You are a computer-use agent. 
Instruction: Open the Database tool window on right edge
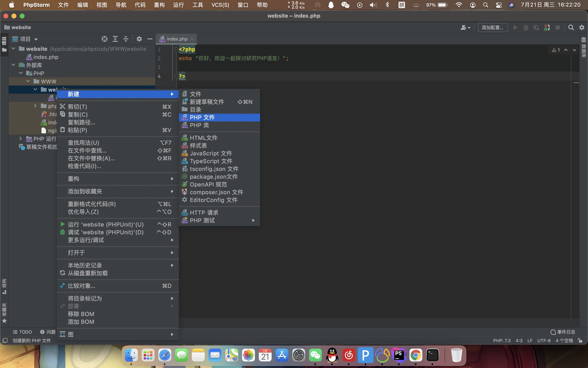(x=584, y=47)
